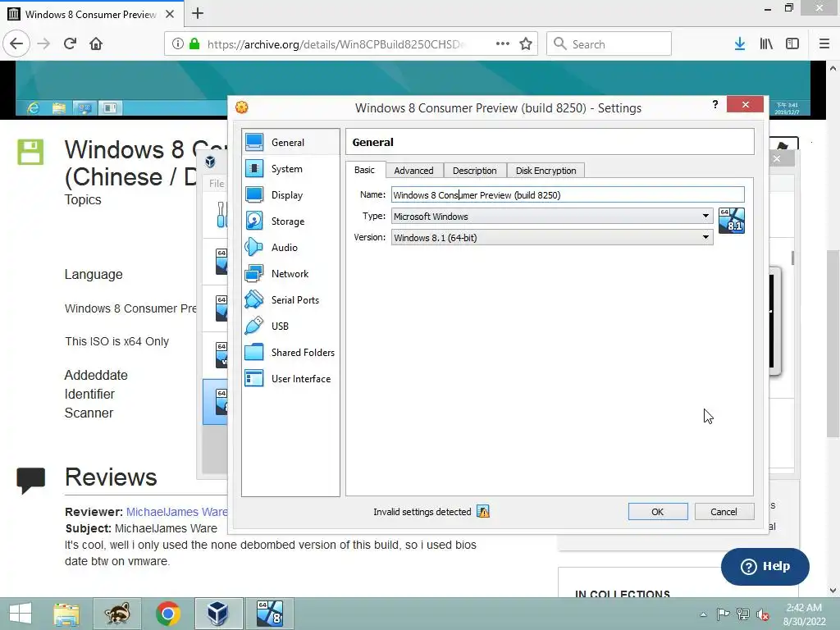840x630 pixels.
Task: Click into the VM Name text field
Action: 568,194
